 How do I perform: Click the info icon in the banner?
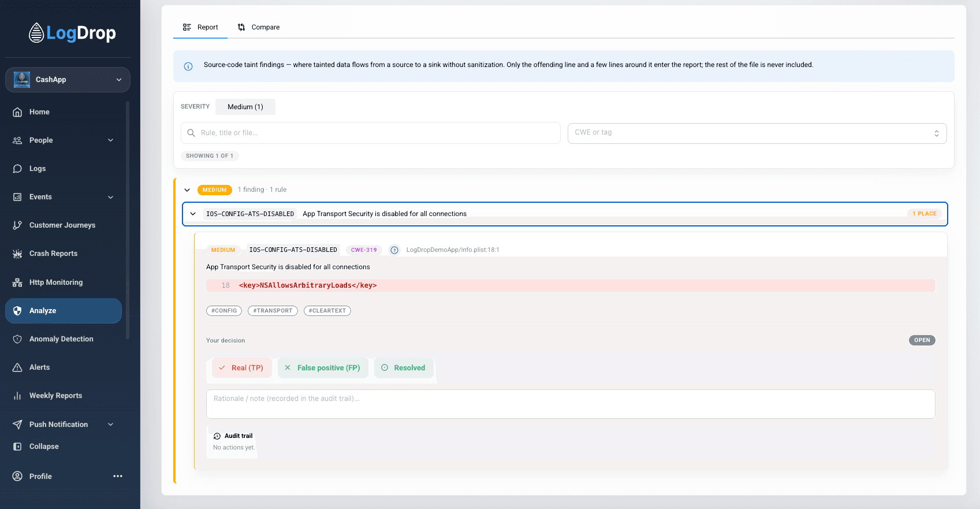[x=188, y=66]
